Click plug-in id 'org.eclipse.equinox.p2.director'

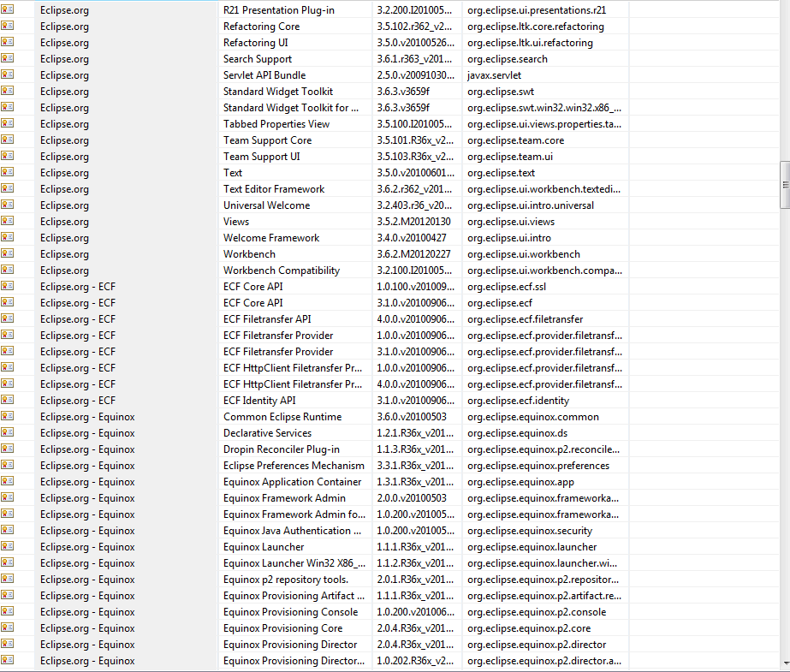pyautogui.click(x=537, y=645)
